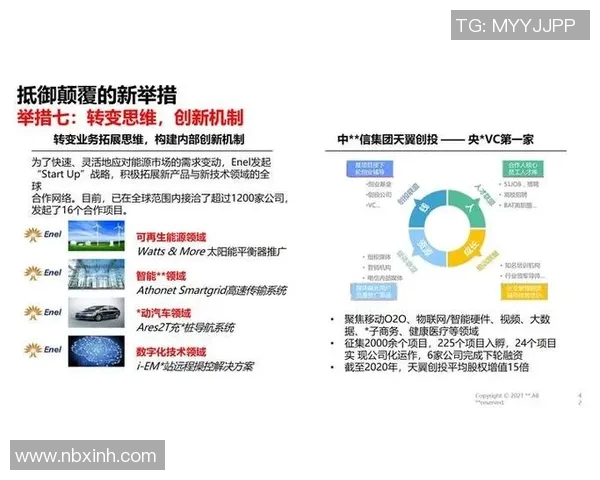Click the Watts & More solar balancer text
The width and height of the screenshot is (600, 480).
205,250
